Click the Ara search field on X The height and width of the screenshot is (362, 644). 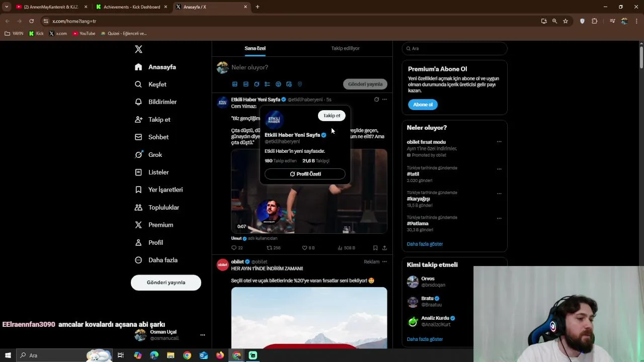tap(454, 48)
